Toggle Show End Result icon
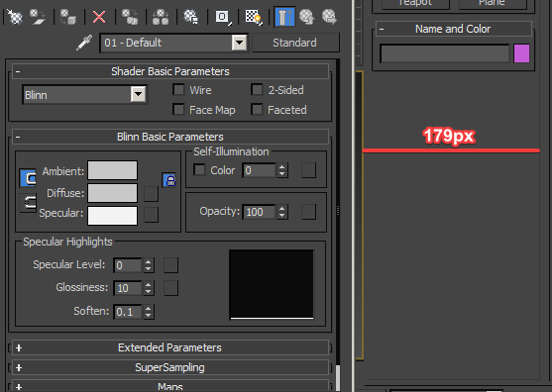This screenshot has height=392, width=552. point(284,17)
